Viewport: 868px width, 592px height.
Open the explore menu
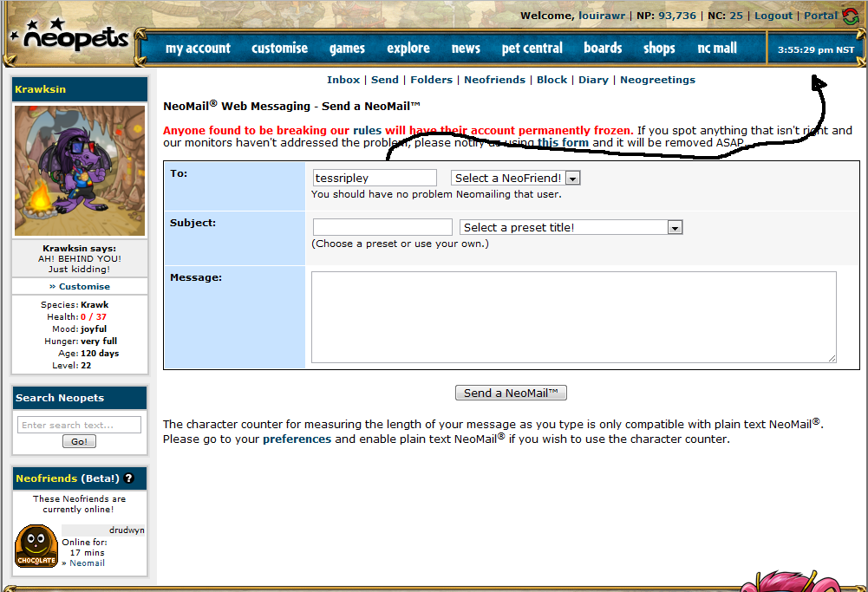(x=408, y=49)
